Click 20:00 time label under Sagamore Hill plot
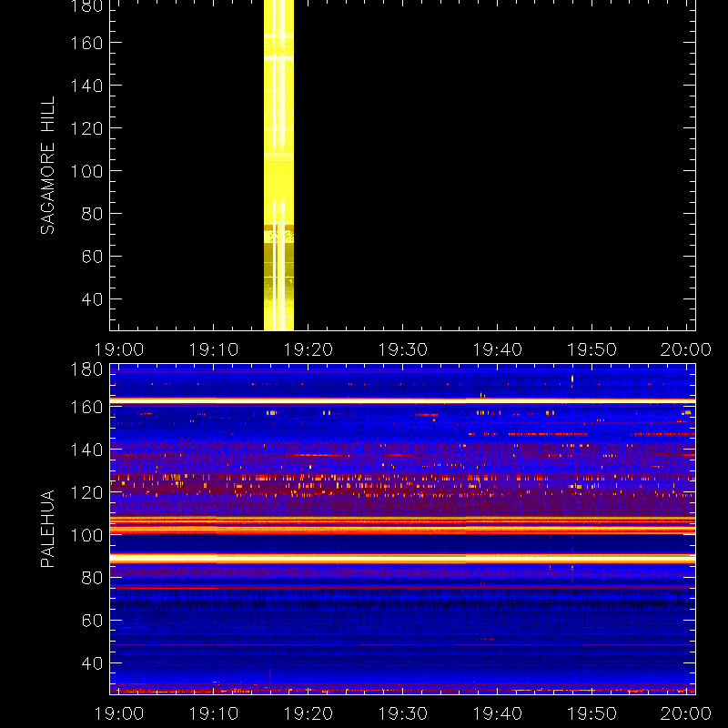The height and width of the screenshot is (728, 728). coord(686,349)
